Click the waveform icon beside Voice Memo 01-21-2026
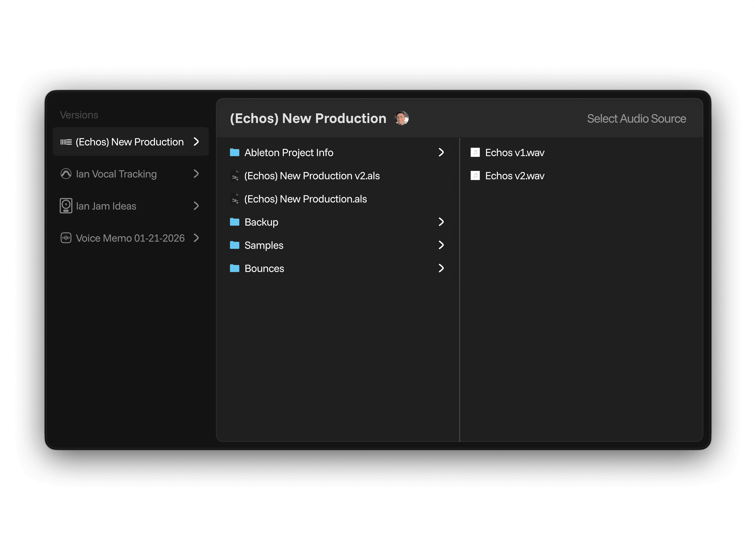This screenshot has width=756, height=540. (66, 238)
